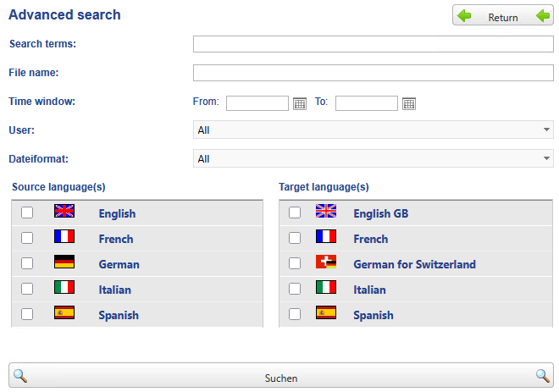Click the Italian flag in target languages
The height and width of the screenshot is (392, 559).
326,288
